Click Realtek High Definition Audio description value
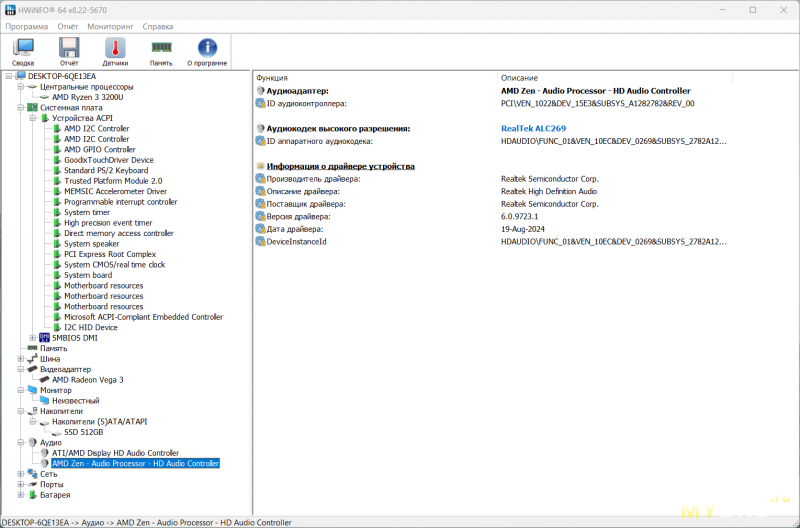Viewport: 800px width, 528px height. (x=549, y=191)
